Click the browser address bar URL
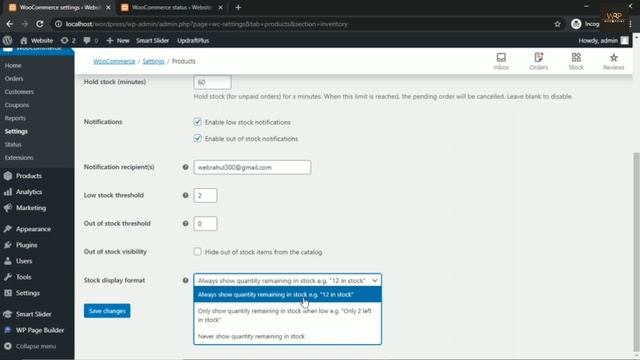The width and height of the screenshot is (640, 360). 207,24
